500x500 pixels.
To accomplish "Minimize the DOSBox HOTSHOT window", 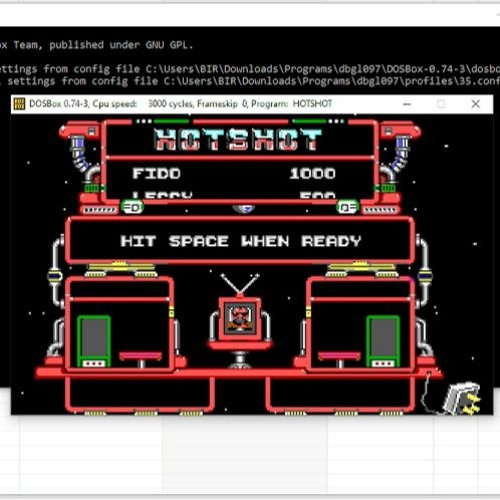I will [407, 104].
